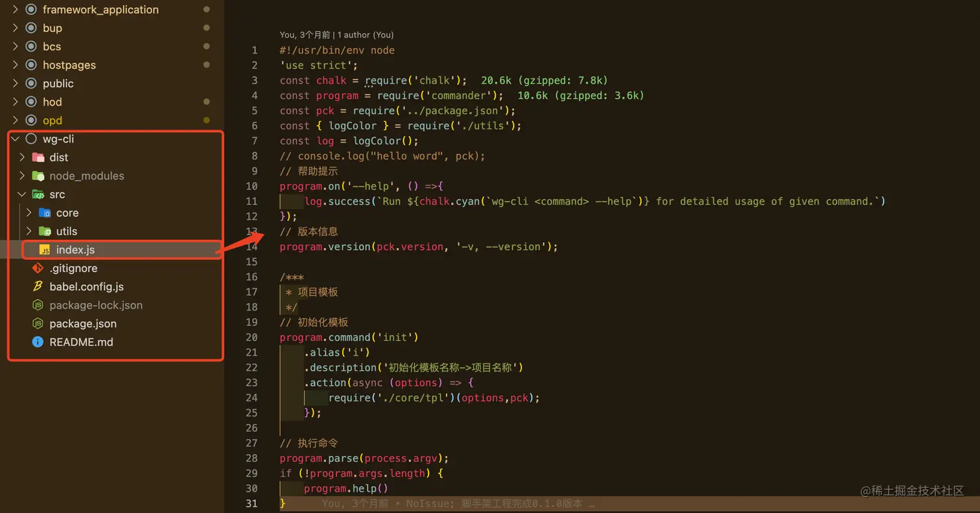Select the wg-cli folder name
Viewport: 980px width, 513px height.
click(58, 139)
